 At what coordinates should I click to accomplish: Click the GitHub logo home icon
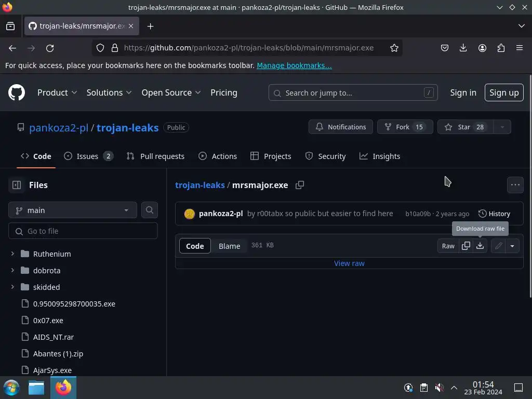click(17, 92)
